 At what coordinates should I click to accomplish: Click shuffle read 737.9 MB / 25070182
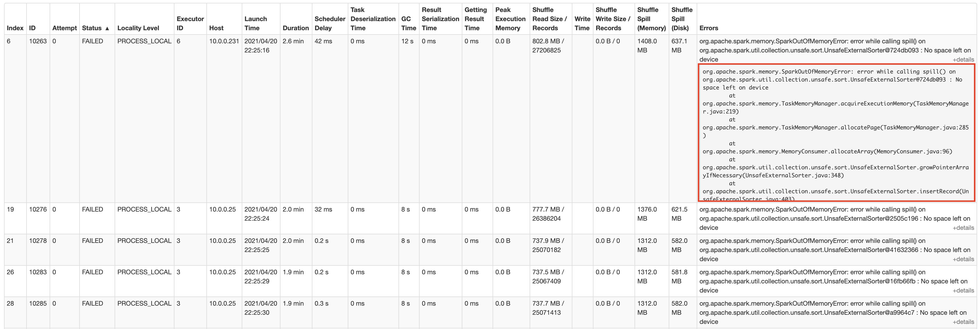pyautogui.click(x=548, y=245)
